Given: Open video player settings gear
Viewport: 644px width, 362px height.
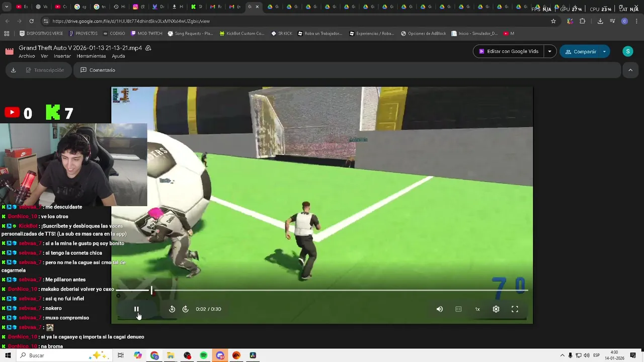Looking at the screenshot, I should click(496, 309).
